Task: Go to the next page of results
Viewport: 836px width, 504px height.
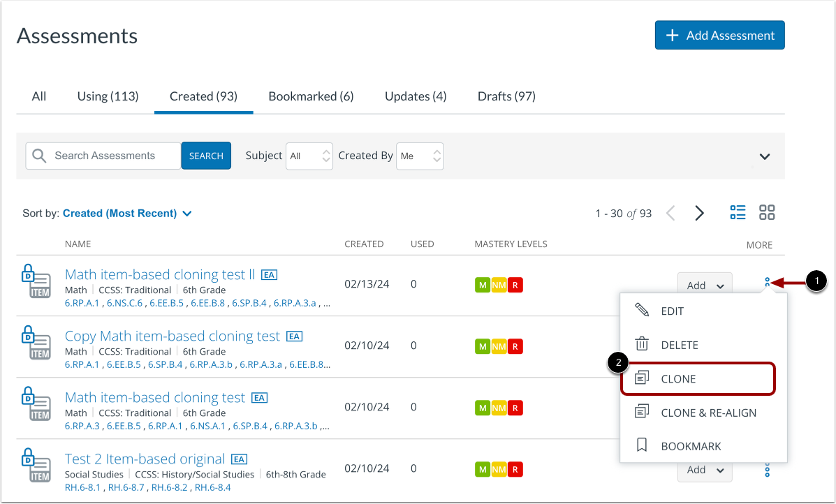Action: pyautogui.click(x=700, y=213)
